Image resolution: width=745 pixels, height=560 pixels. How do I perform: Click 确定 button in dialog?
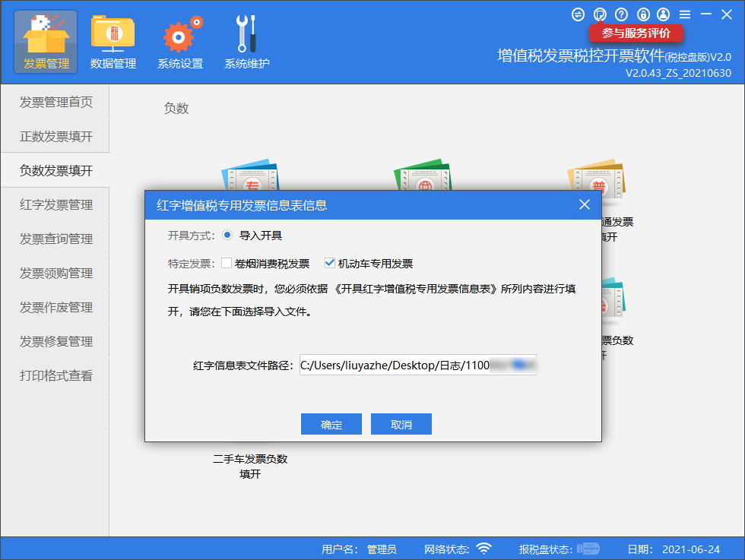coord(331,425)
